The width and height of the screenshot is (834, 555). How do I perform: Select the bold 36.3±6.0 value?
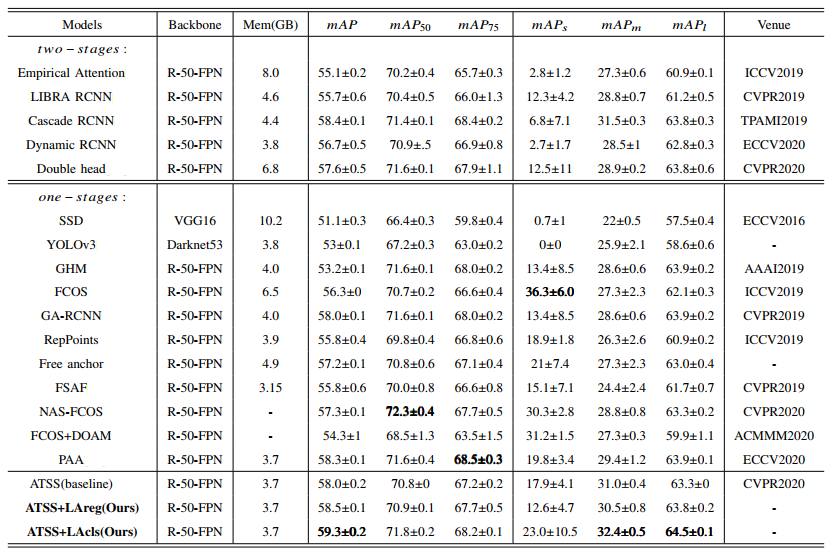click(x=548, y=292)
